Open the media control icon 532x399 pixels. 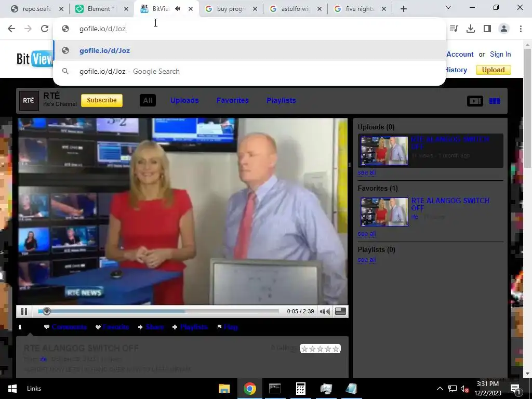click(454, 29)
